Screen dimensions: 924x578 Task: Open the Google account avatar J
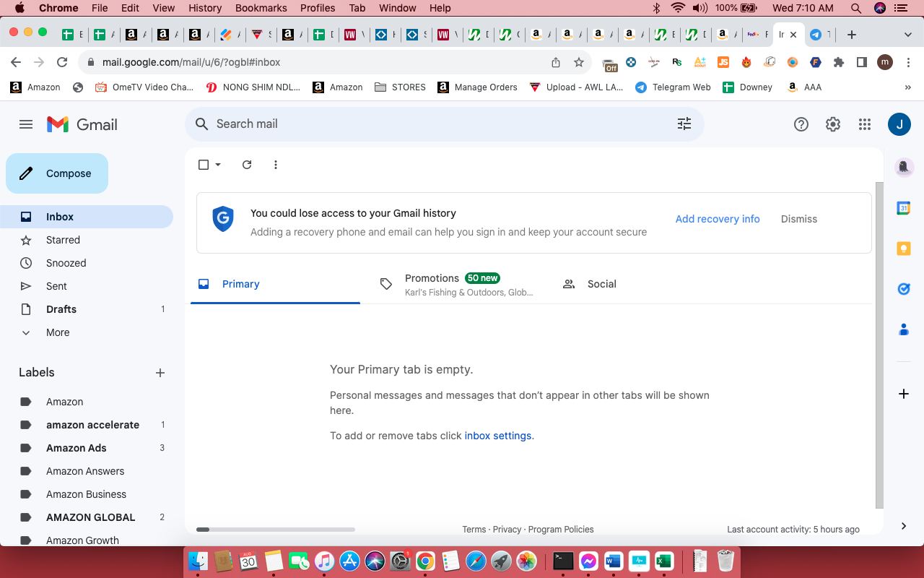(x=899, y=124)
